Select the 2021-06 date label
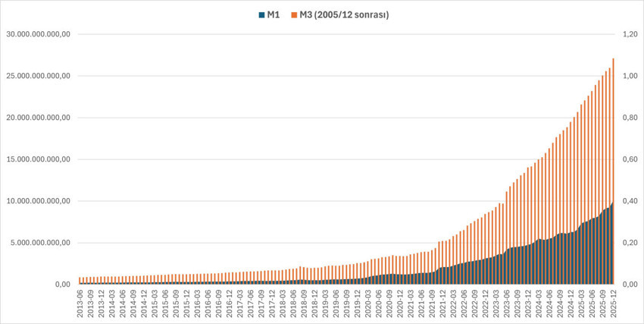This screenshot has width=644, height=324. click(422, 303)
